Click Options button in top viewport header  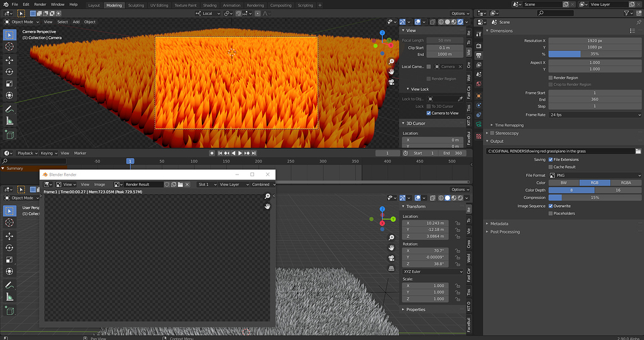click(460, 13)
